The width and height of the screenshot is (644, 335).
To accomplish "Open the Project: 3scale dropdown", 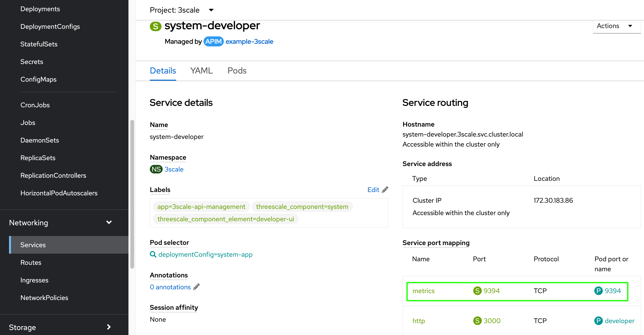I will click(181, 10).
